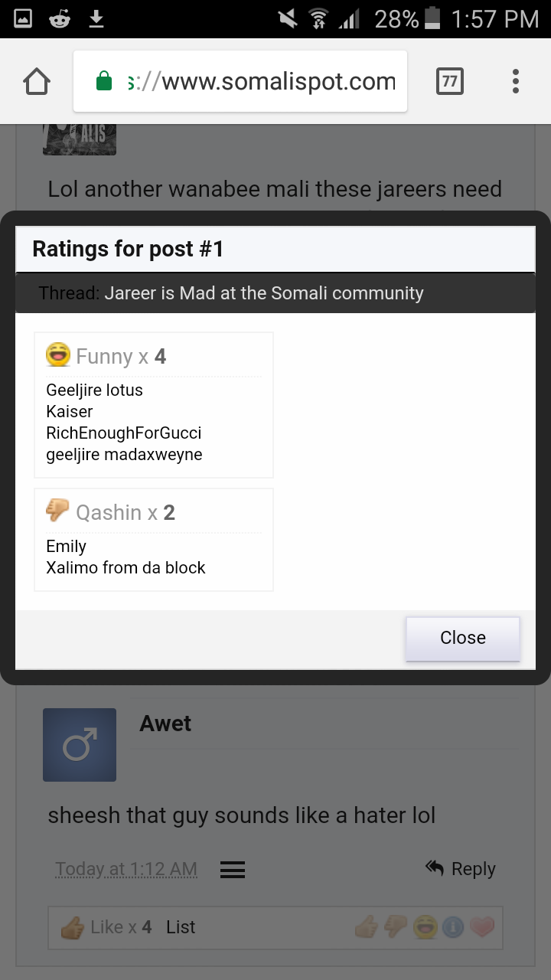Open Emily's profile under Qashin ratings

67,547
